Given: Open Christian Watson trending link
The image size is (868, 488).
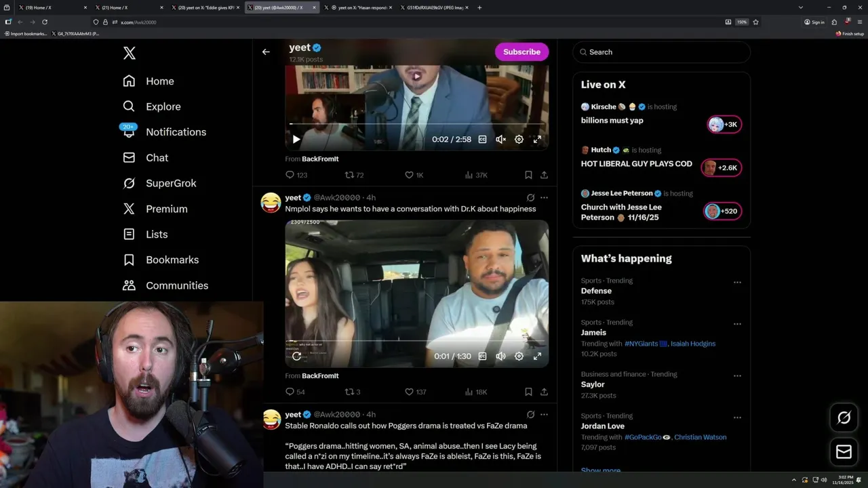Looking at the screenshot, I should click(701, 437).
